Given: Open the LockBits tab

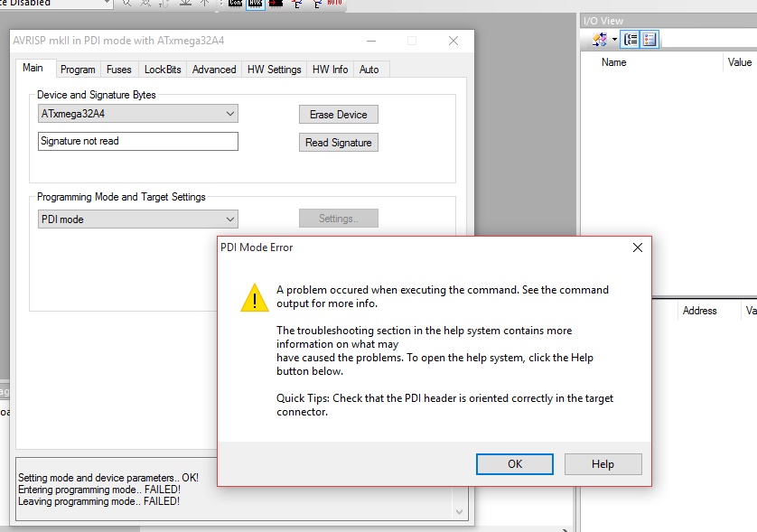Looking at the screenshot, I should 163,70.
